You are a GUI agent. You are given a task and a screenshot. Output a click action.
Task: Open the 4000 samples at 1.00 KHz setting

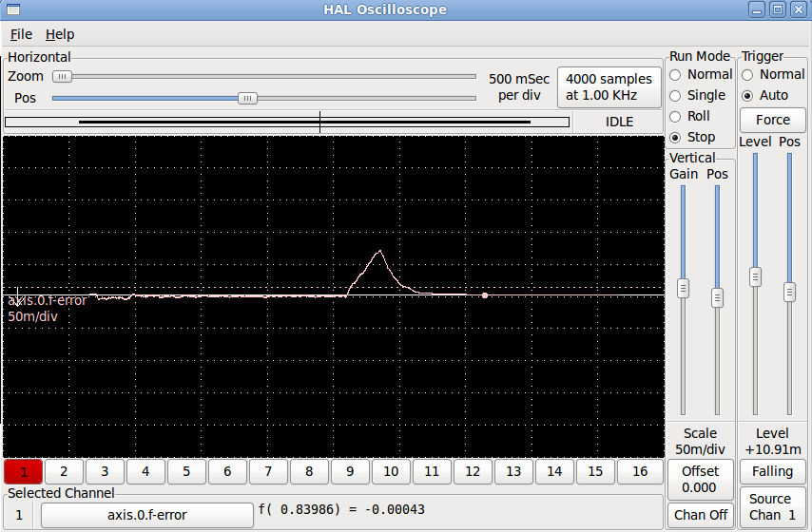pyautogui.click(x=609, y=87)
